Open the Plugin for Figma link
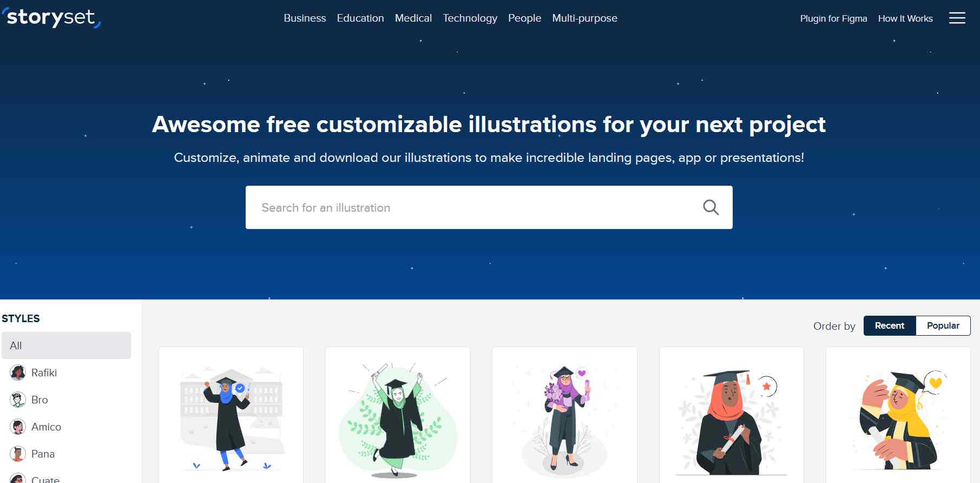This screenshot has height=483, width=980. pos(833,18)
